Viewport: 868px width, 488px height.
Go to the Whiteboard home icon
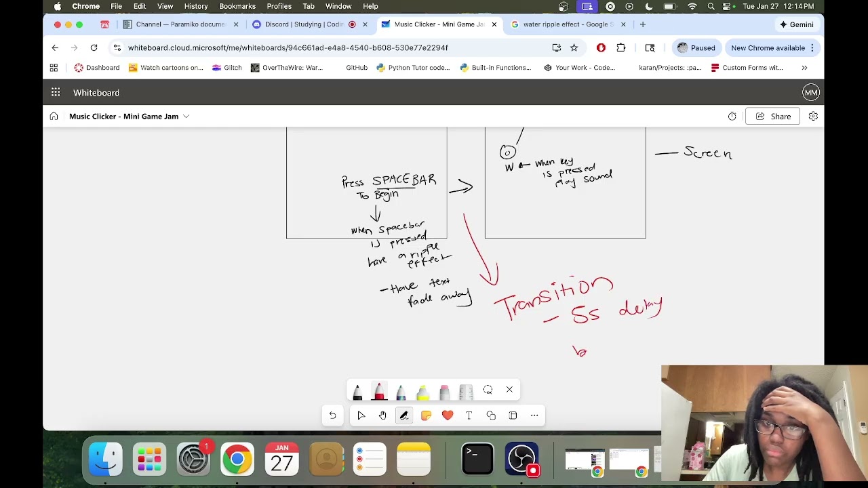(x=54, y=116)
